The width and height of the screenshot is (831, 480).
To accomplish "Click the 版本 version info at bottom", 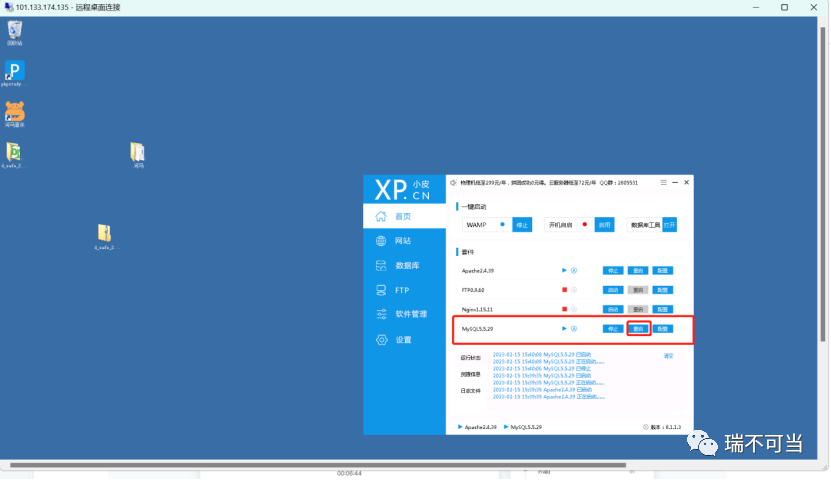I will 662,427.
